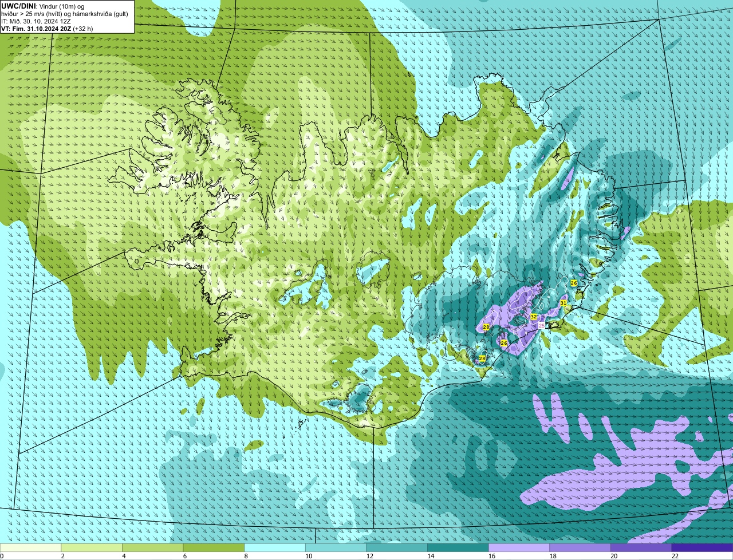Click the colour bar tick label 2
This screenshot has width=733, height=560.
click(62, 556)
